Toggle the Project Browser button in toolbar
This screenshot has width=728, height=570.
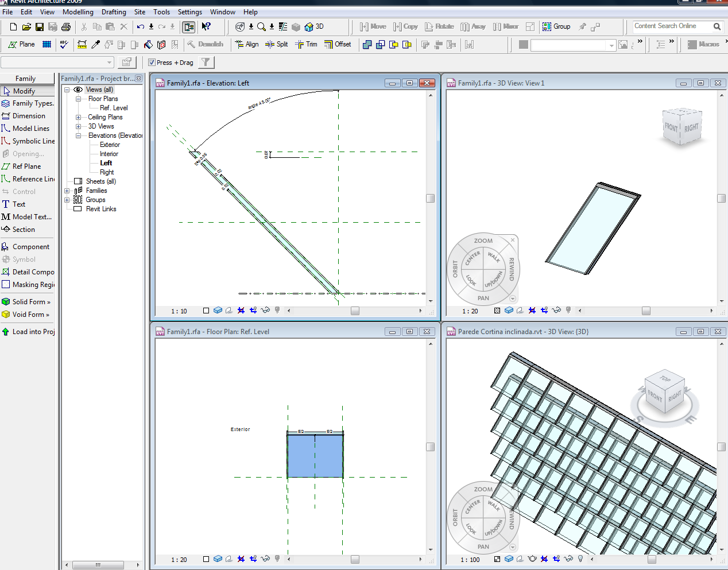188,26
